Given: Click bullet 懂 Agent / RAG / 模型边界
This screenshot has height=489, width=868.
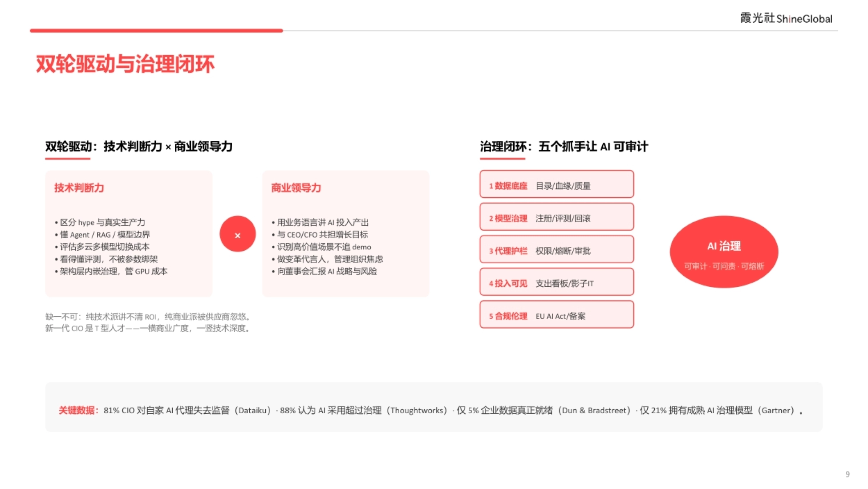Looking at the screenshot, I should (102, 235).
